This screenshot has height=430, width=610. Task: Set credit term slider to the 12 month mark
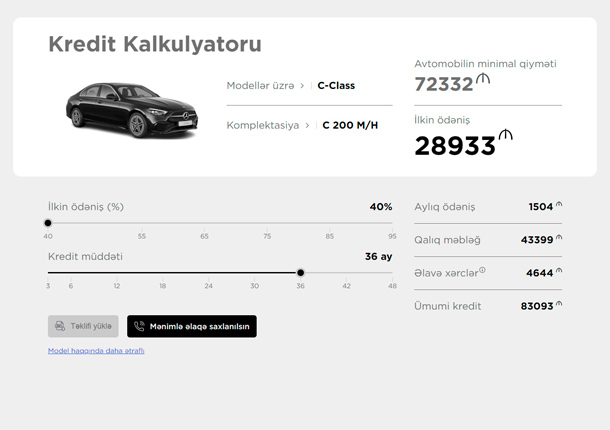click(117, 272)
